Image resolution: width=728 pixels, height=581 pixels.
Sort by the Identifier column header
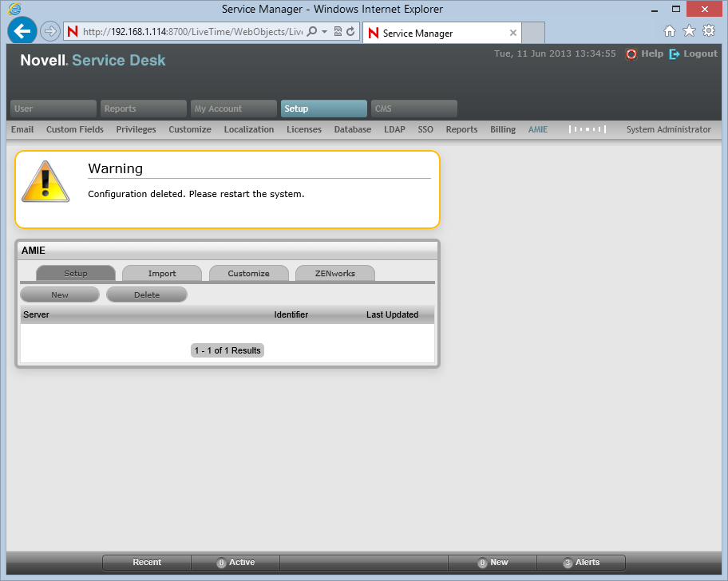pyautogui.click(x=291, y=314)
